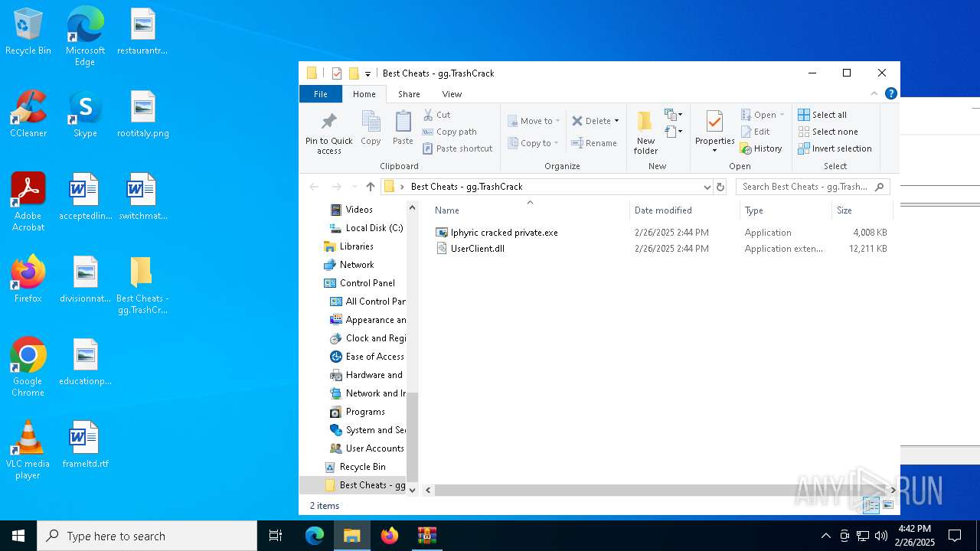
Task: Click taskbar search box
Action: (x=147, y=536)
